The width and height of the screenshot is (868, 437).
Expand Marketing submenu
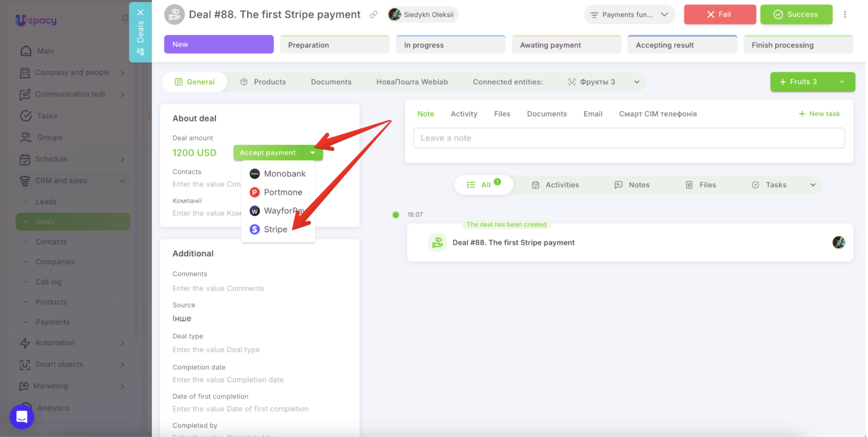[123, 386]
